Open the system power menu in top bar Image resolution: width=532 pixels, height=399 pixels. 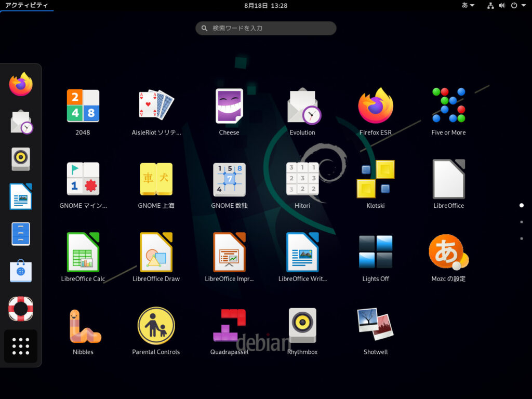click(516, 6)
